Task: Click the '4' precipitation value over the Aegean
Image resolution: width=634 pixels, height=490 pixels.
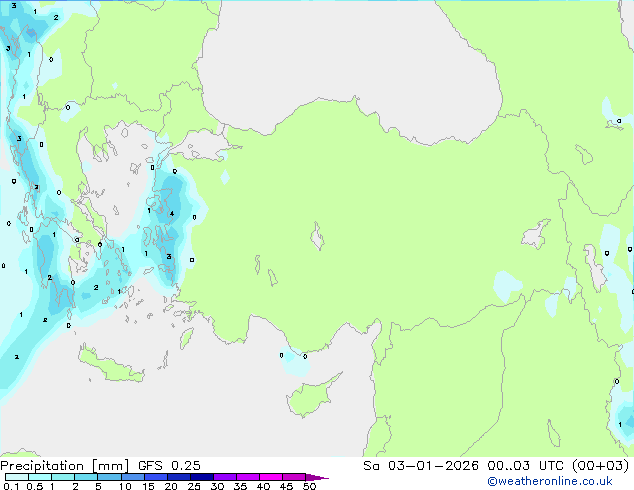Action: 172,213
